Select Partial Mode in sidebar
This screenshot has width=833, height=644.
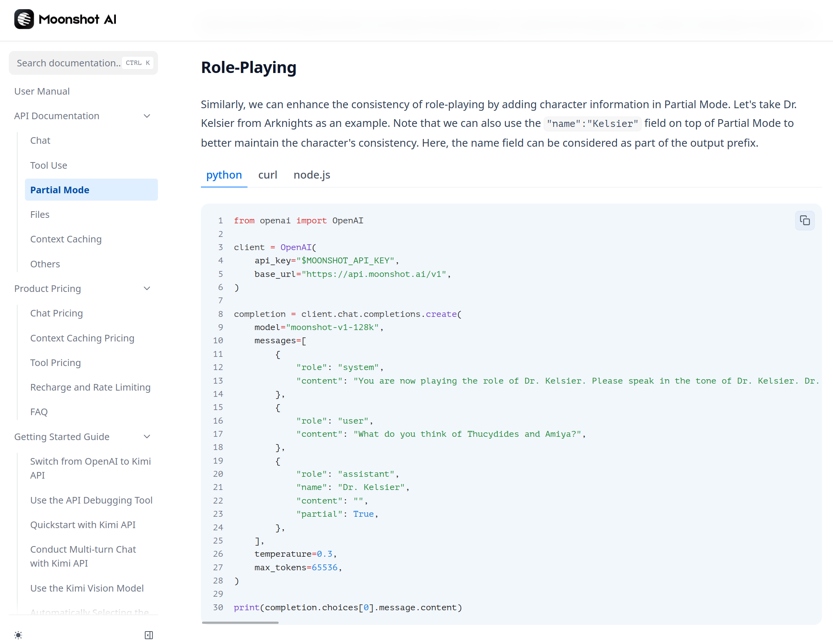click(91, 190)
